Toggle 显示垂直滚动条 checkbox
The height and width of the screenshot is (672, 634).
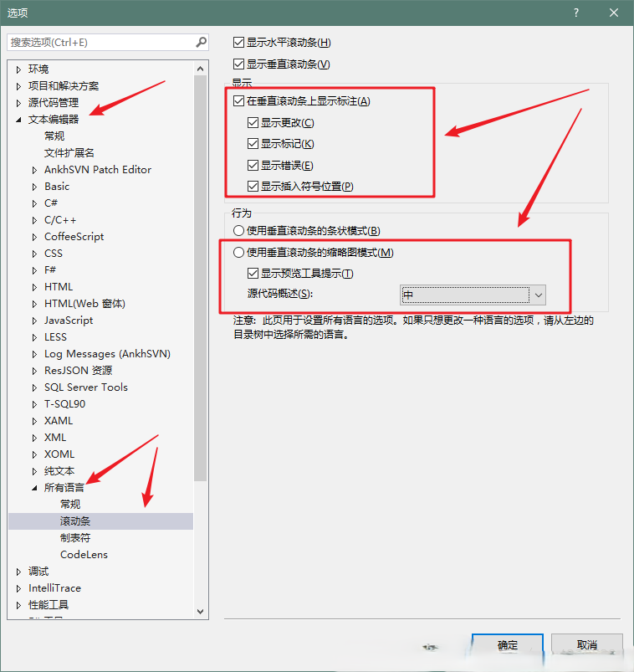pos(238,64)
